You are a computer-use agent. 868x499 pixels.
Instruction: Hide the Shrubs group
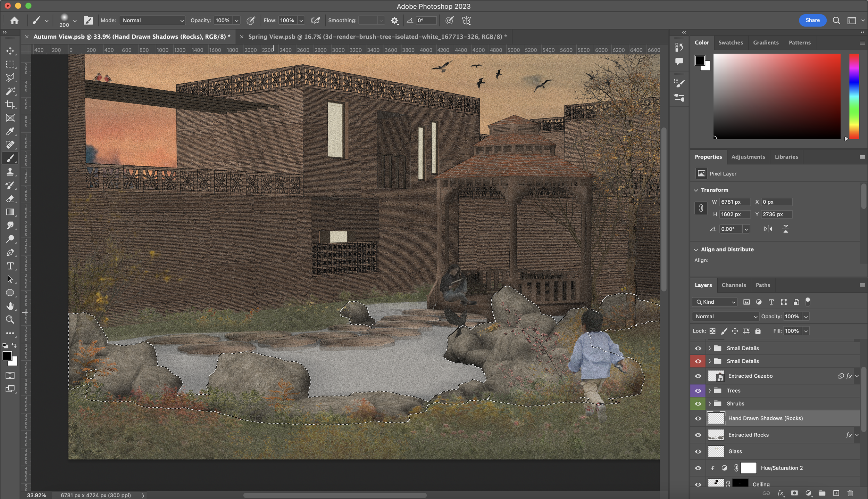698,404
